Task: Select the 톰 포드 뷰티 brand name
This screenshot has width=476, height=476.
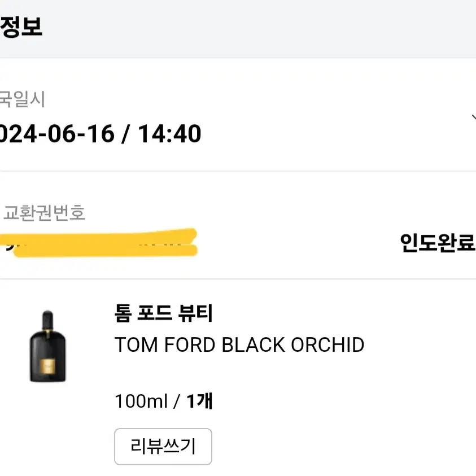Action: click(x=163, y=313)
